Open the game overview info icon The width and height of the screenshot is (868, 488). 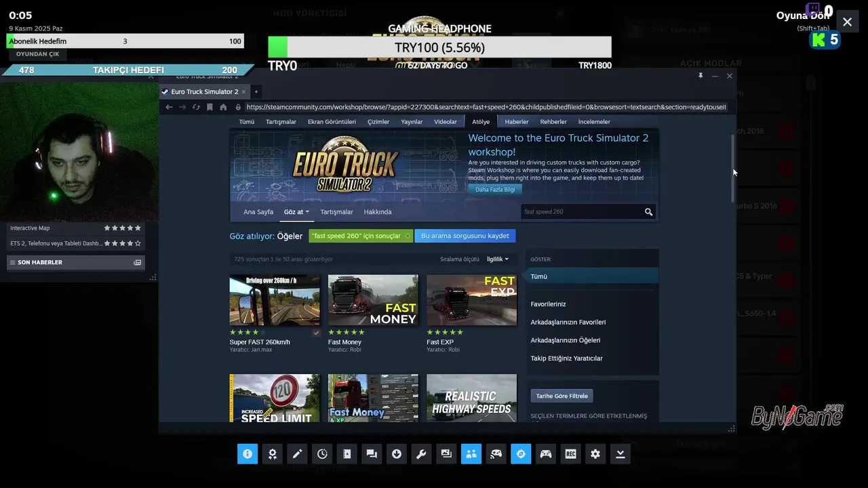[x=248, y=454]
